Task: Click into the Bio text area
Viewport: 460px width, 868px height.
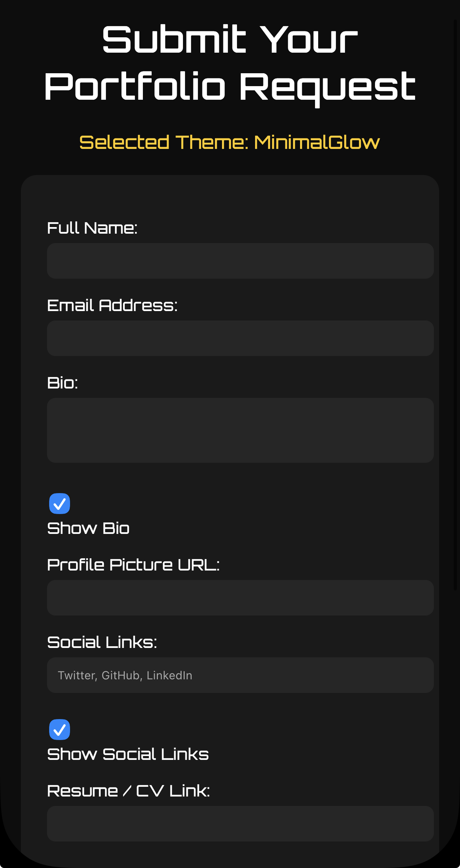Action: 240,430
